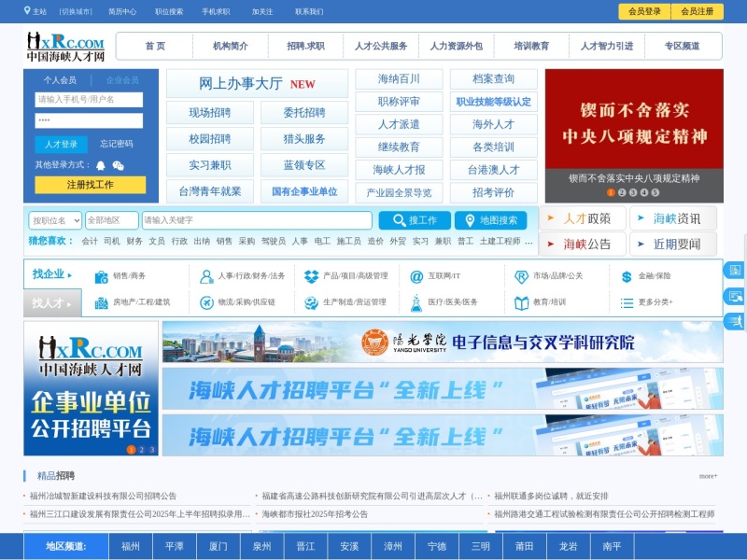747x560 pixels.
Task: Open 金融/保险 dollar icon
Action: coord(627,276)
